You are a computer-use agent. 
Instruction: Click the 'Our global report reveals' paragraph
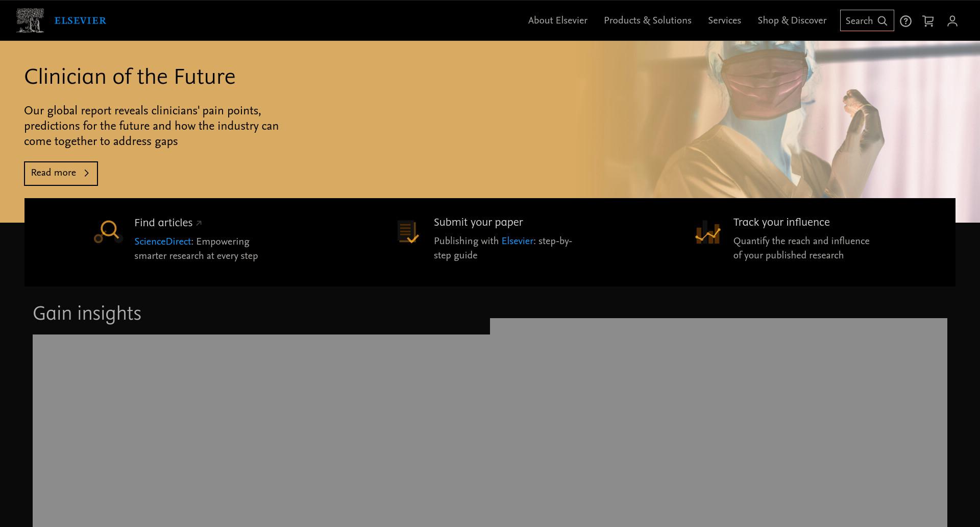pos(151,126)
